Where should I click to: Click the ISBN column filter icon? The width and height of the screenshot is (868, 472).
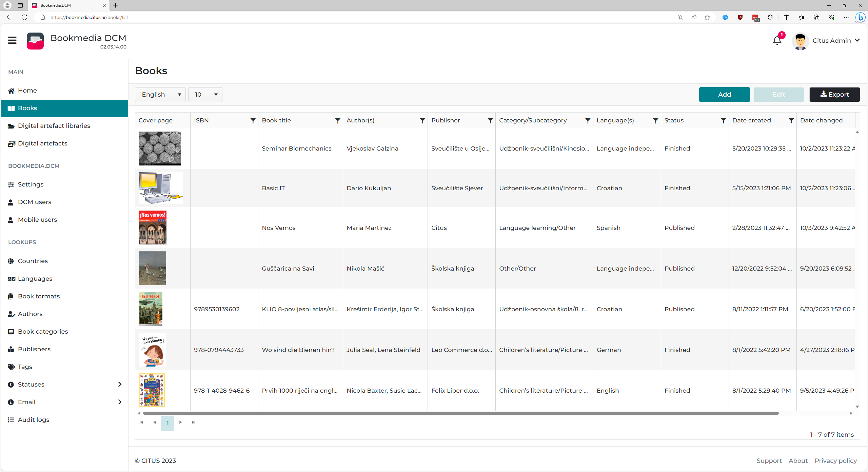coord(253,121)
